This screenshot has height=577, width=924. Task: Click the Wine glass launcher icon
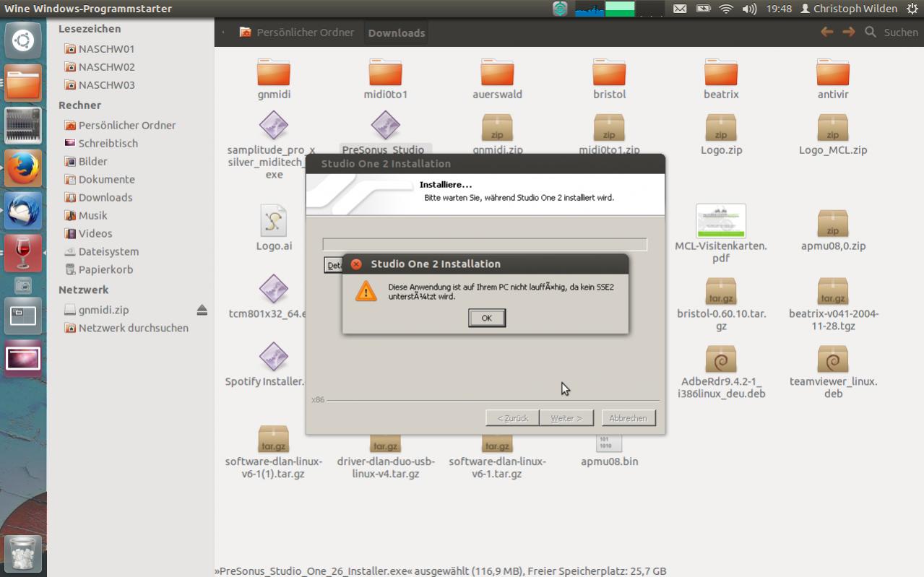click(x=23, y=253)
